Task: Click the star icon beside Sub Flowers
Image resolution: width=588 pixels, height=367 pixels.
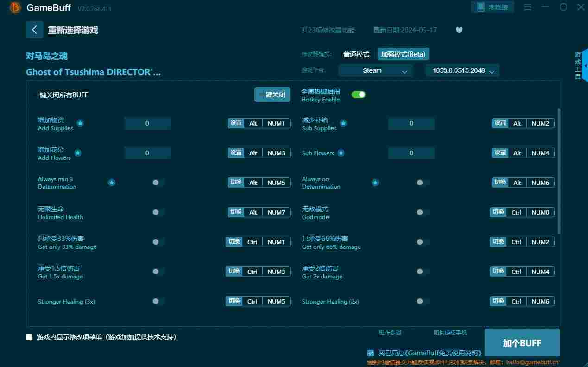Action: (341, 153)
